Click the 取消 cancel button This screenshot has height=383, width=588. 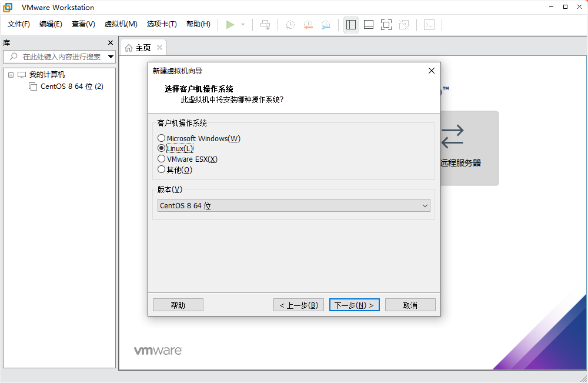click(x=410, y=305)
